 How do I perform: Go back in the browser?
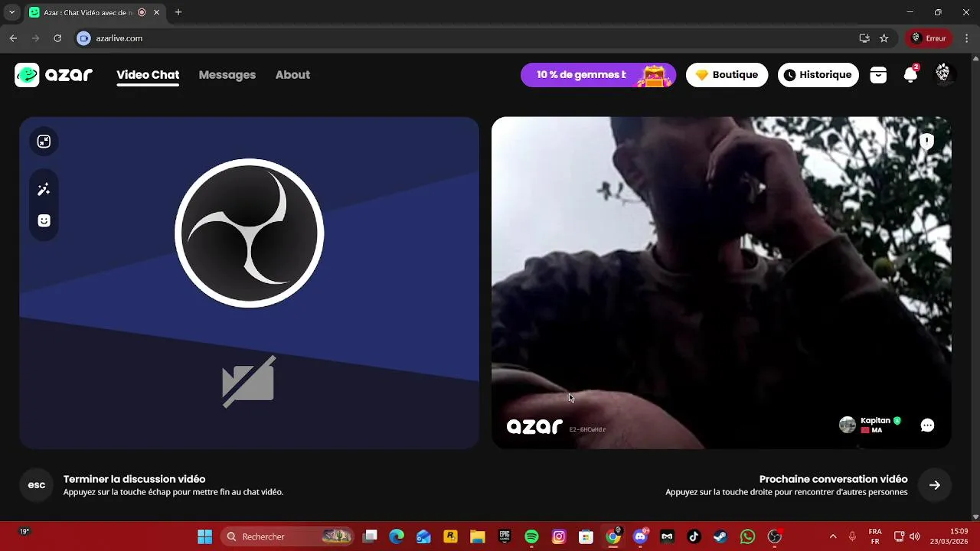click(x=13, y=38)
